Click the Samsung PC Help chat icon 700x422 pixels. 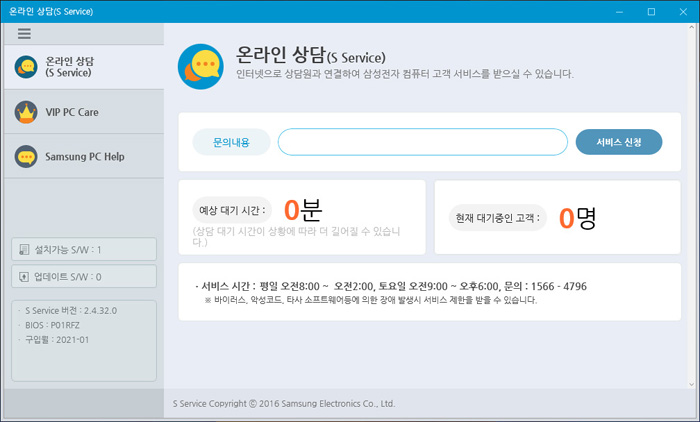26,157
